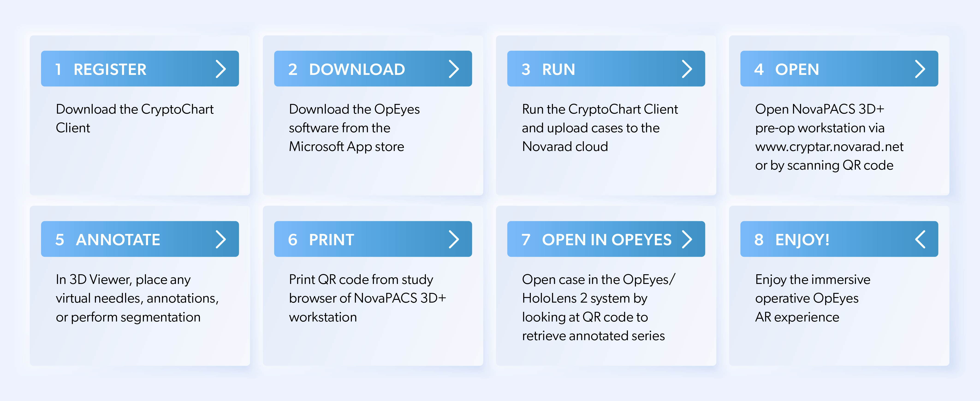Click text "Microsoft App store"
Viewport: 980px width, 401px height.
347,147
